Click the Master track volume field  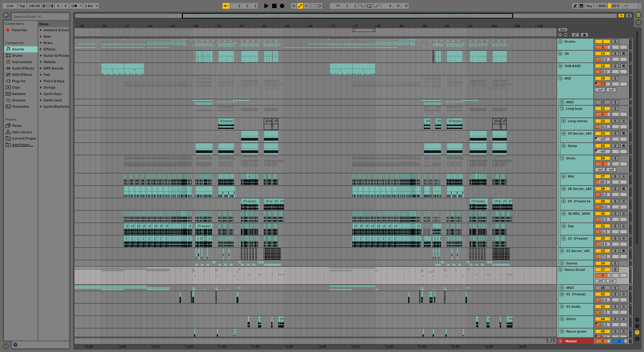[x=602, y=341]
